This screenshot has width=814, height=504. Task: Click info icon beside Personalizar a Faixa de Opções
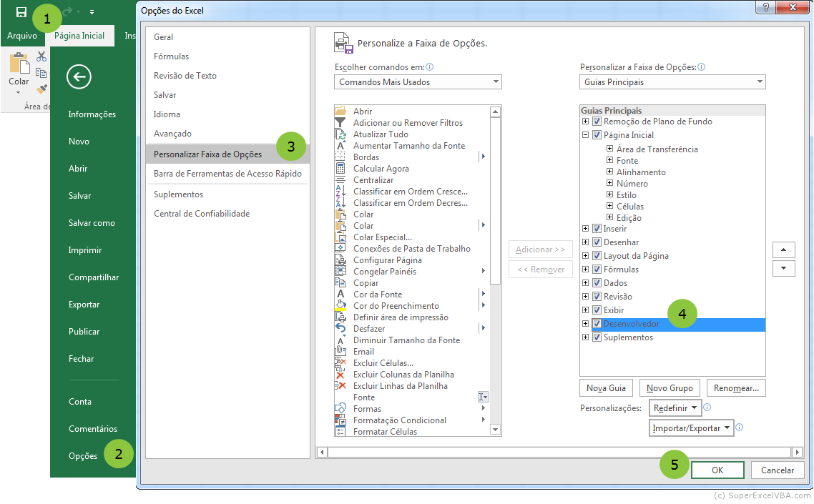pyautogui.click(x=702, y=67)
